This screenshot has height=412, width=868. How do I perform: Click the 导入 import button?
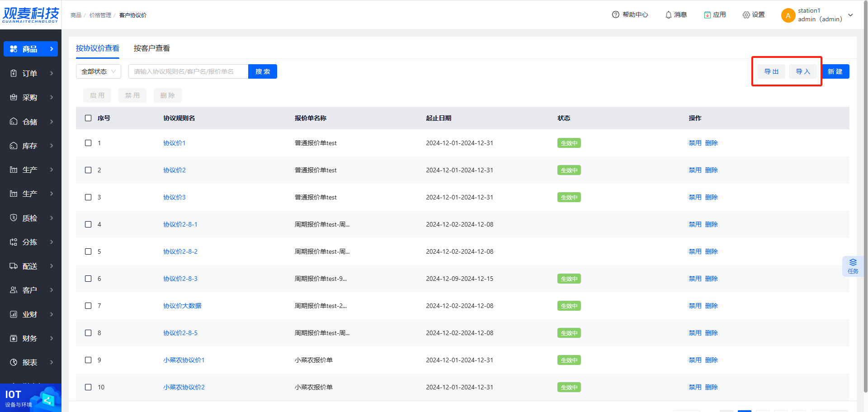803,71
